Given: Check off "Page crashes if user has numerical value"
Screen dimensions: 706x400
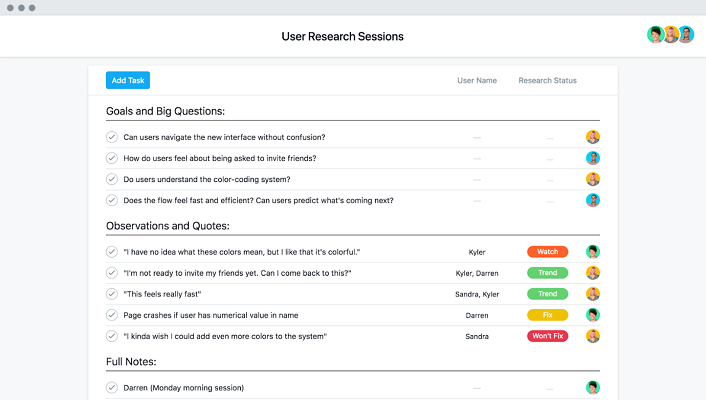Looking at the screenshot, I should (112, 315).
